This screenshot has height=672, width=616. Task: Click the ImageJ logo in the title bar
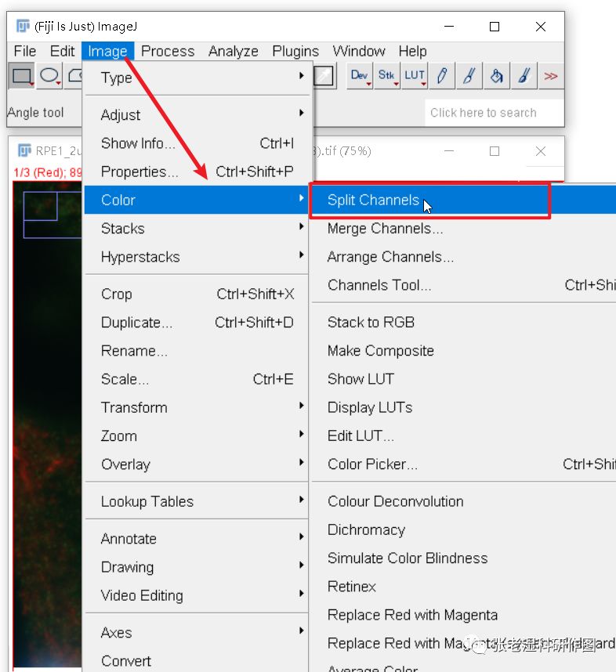click(x=24, y=26)
